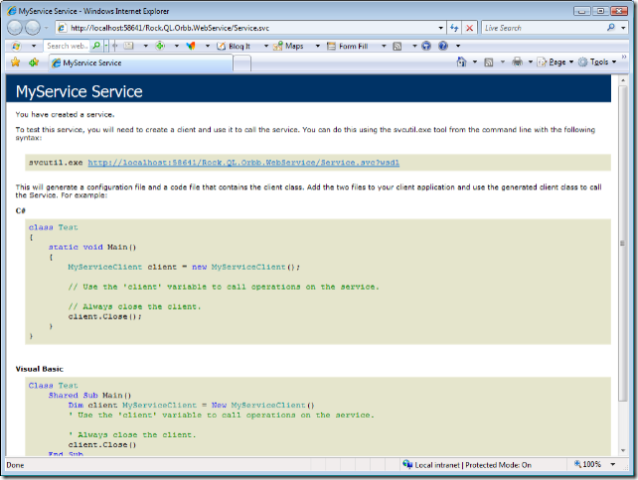
Task: Click the Blog It toolbar button
Action: [x=234, y=46]
